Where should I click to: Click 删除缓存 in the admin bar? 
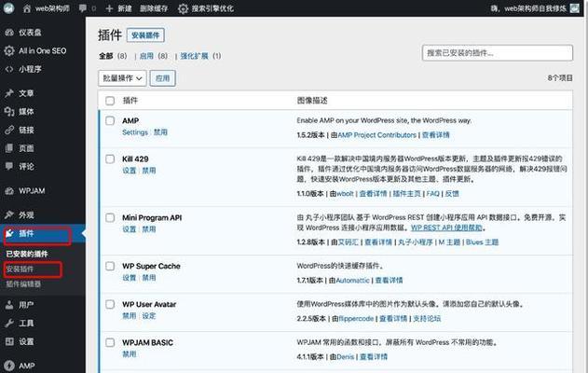pos(154,8)
